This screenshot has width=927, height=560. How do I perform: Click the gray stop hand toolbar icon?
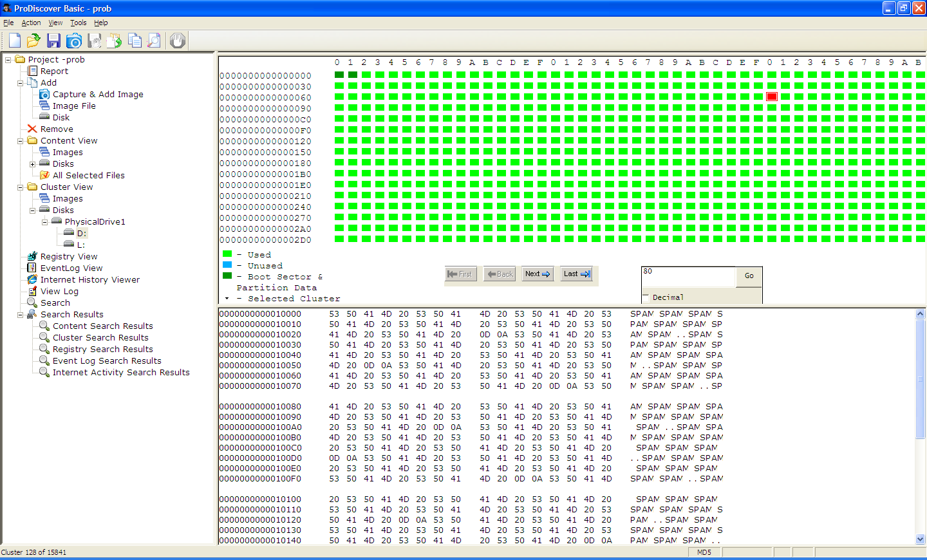tap(178, 41)
